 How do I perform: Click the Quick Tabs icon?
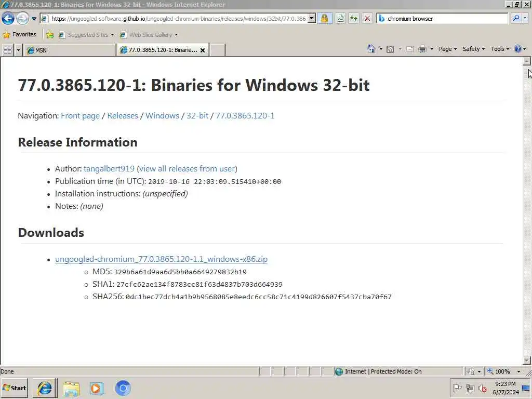7,50
